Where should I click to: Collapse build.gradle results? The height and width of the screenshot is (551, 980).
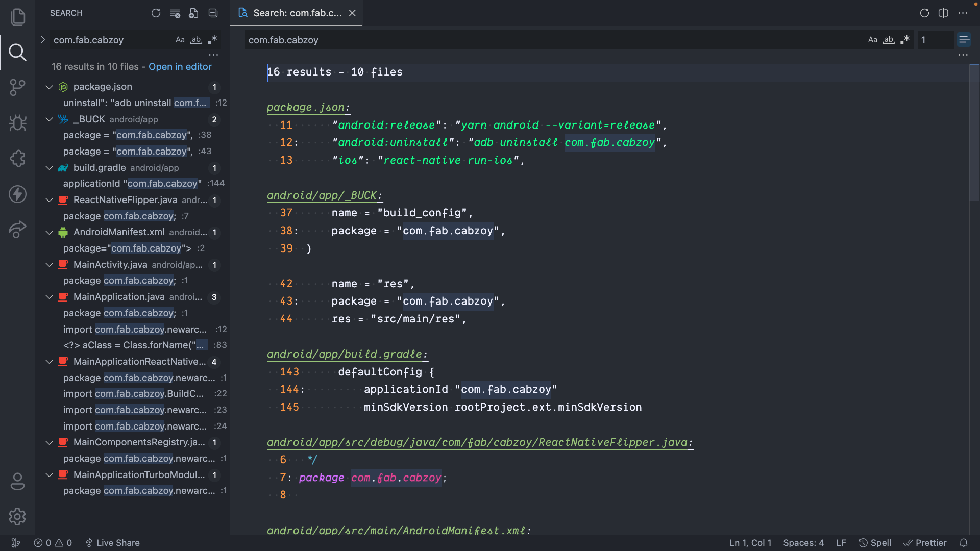(x=49, y=168)
